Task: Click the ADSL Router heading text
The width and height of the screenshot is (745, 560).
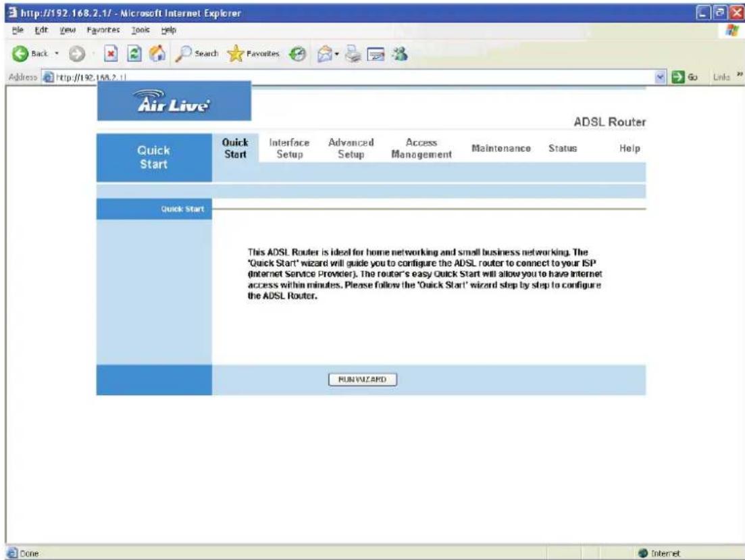Action: (x=610, y=122)
